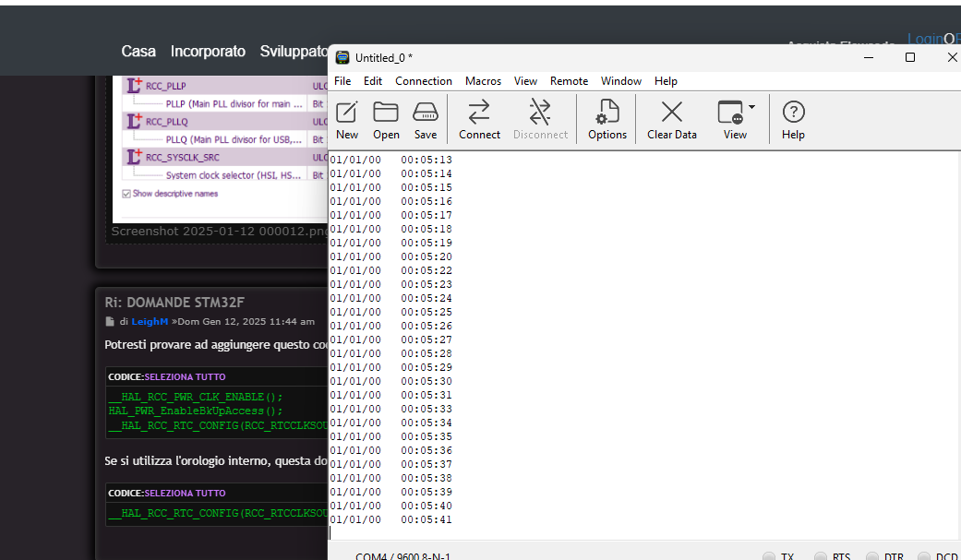Click RCC_PLLP register row in forum image

[x=225, y=86]
